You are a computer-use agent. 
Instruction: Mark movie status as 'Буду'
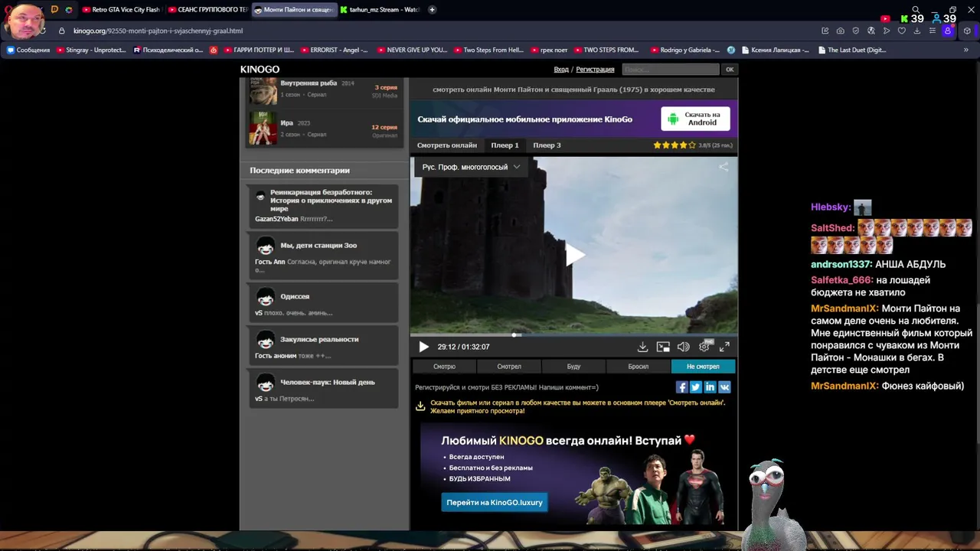tap(573, 367)
